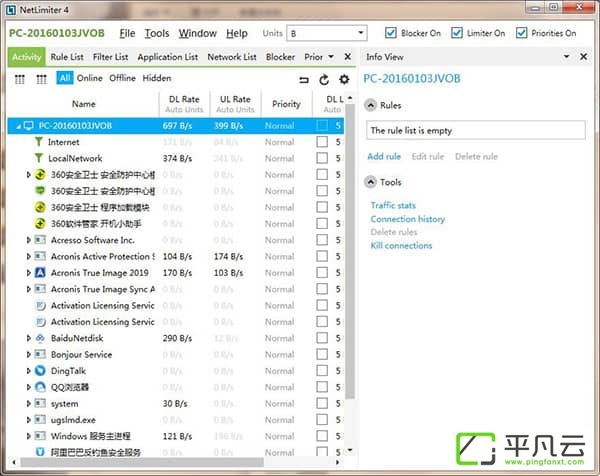Image resolution: width=600 pixels, height=476 pixels.
Task: Open the gear settings icon in Activity
Action: 344,79
